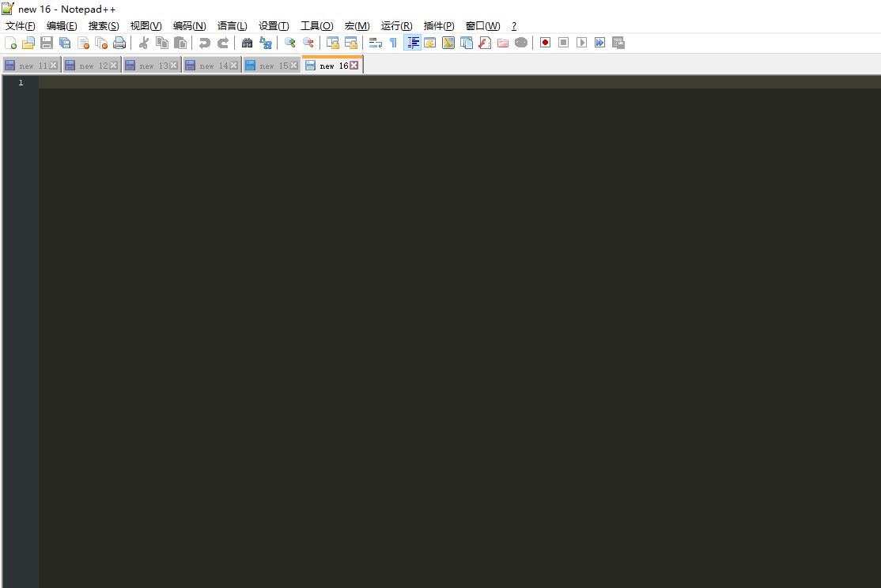Open the document list panel
881x588 pixels.
click(x=467, y=43)
